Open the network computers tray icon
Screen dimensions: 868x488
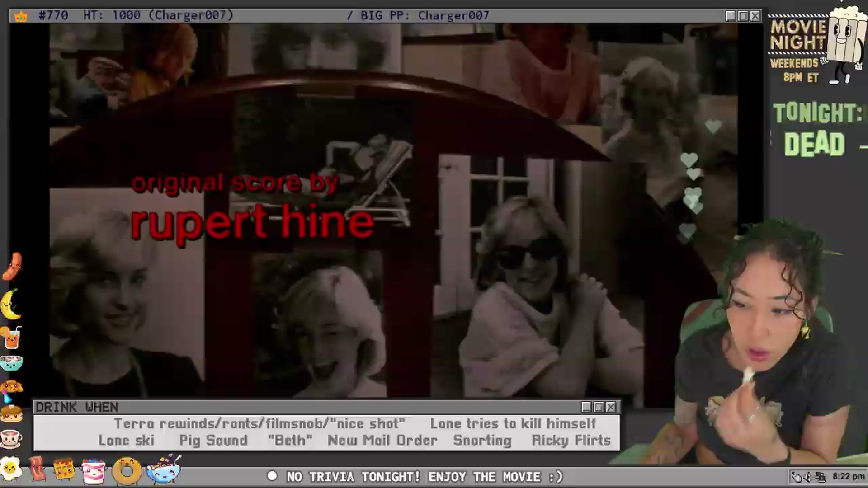click(x=821, y=476)
